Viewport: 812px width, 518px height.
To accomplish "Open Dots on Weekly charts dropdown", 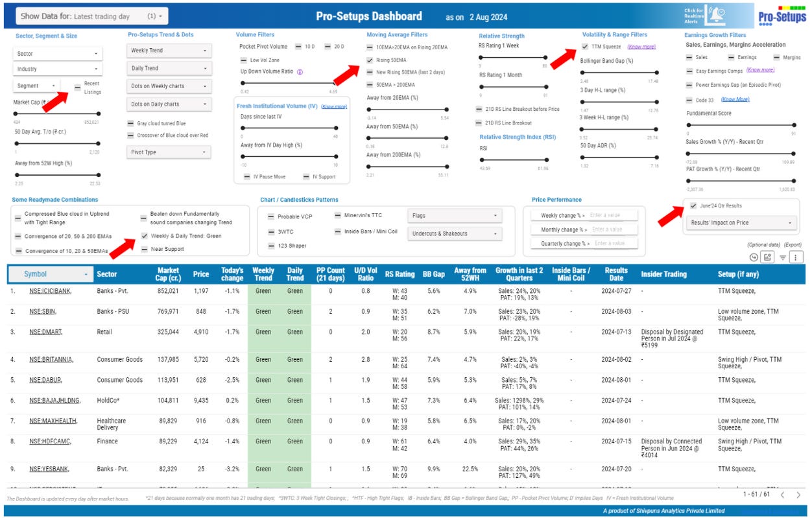I will pyautogui.click(x=169, y=86).
